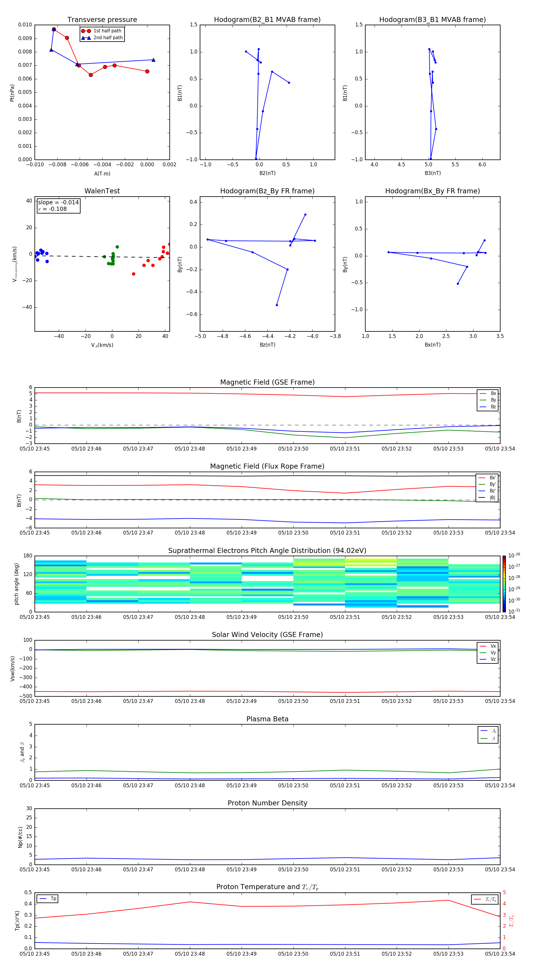This screenshot has width=535, height=980.
Task: Click the 'Hodogram(Bx_By FR frame)' title
Action: [x=432, y=191]
